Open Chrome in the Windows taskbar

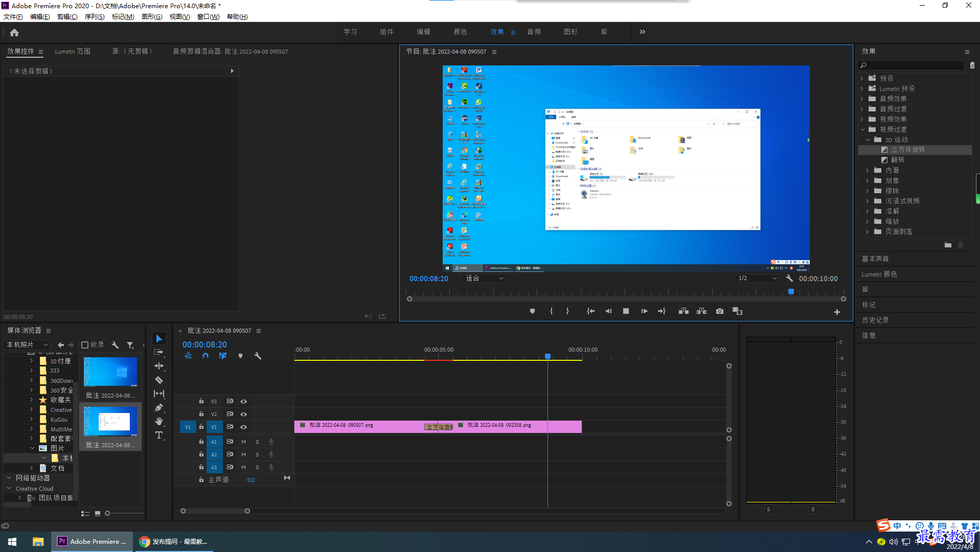[174, 541]
